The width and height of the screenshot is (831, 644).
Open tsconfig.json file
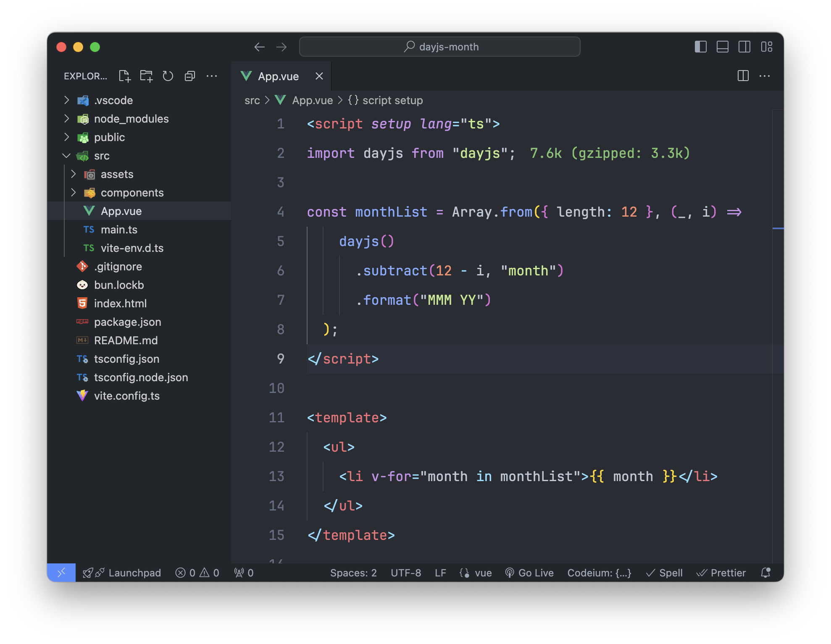click(x=139, y=359)
